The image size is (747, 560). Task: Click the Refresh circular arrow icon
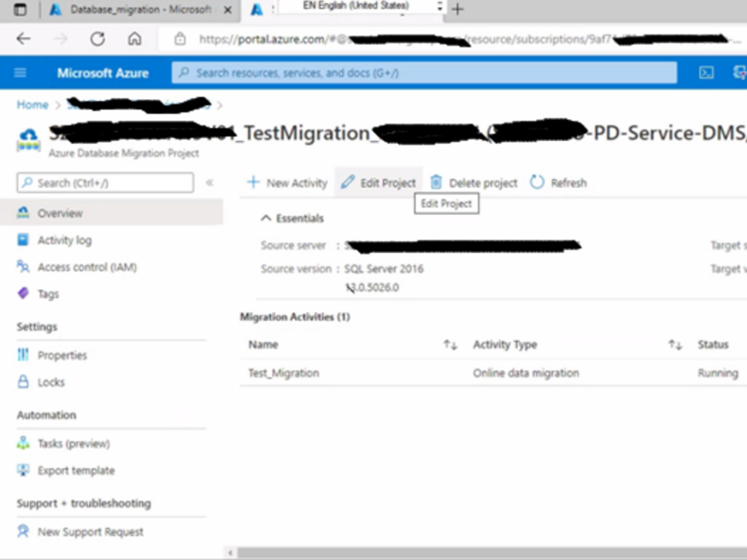pos(537,182)
